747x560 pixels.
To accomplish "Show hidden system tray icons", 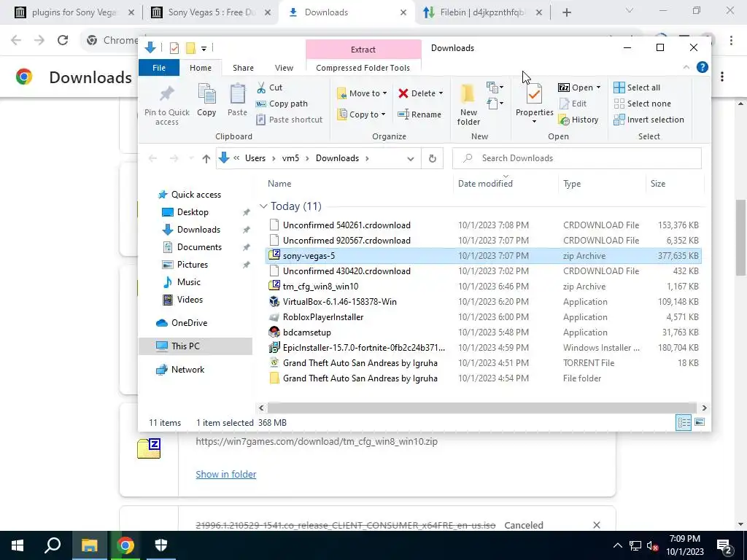I will pyautogui.click(x=617, y=545).
